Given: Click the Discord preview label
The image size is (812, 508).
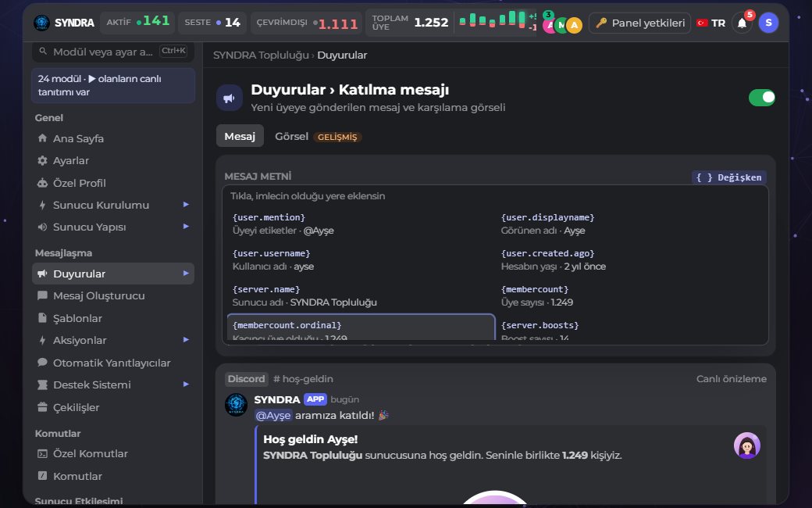Looking at the screenshot, I should point(247,379).
